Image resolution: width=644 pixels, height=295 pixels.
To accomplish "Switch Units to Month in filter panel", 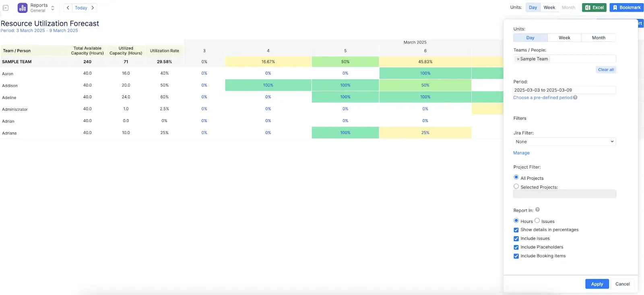I will tap(599, 37).
